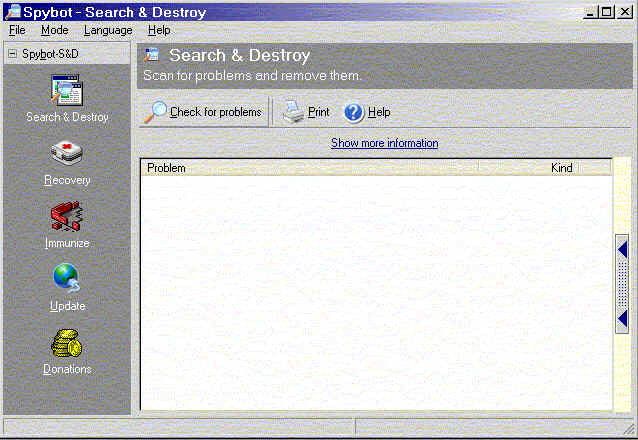Open the Recovery first-aid kit icon
Image resolution: width=638 pixels, height=440 pixels.
66,153
